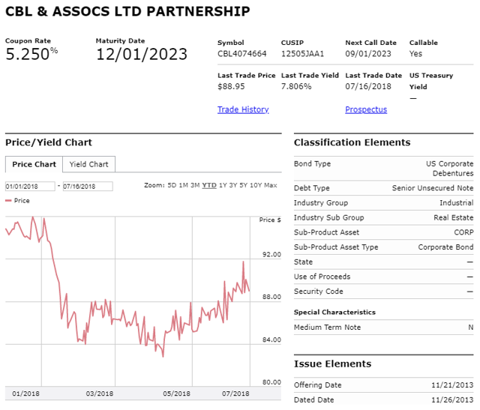480x410 pixels.
Task: Click the Real Estate value
Action: pos(453,218)
